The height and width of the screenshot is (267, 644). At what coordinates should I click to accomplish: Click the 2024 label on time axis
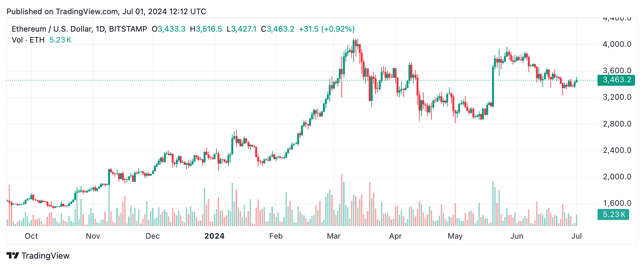[215, 236]
